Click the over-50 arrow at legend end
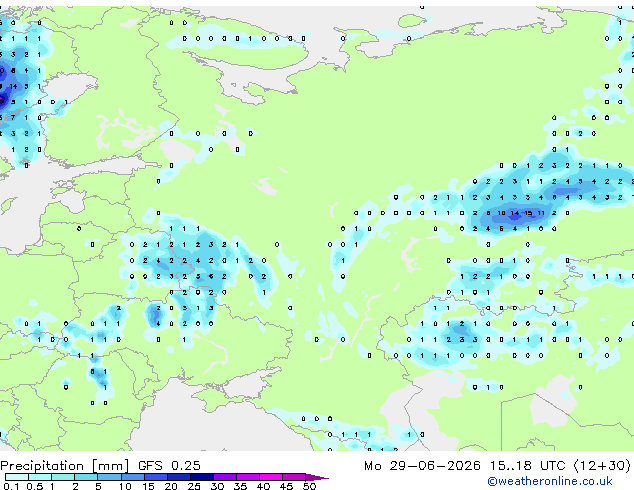Image resolution: width=634 pixels, height=490 pixels. pos(317,477)
